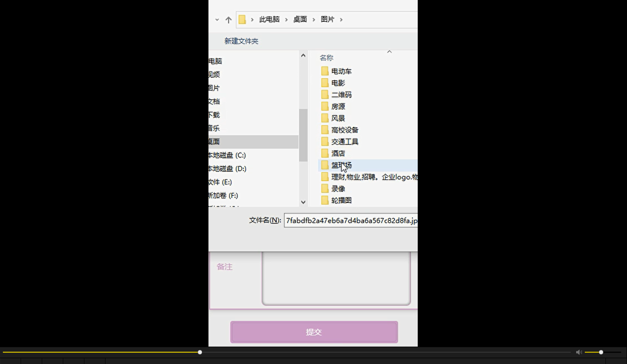The width and height of the screenshot is (627, 364).
Task: Open the 轮播图 folder
Action: (342, 200)
